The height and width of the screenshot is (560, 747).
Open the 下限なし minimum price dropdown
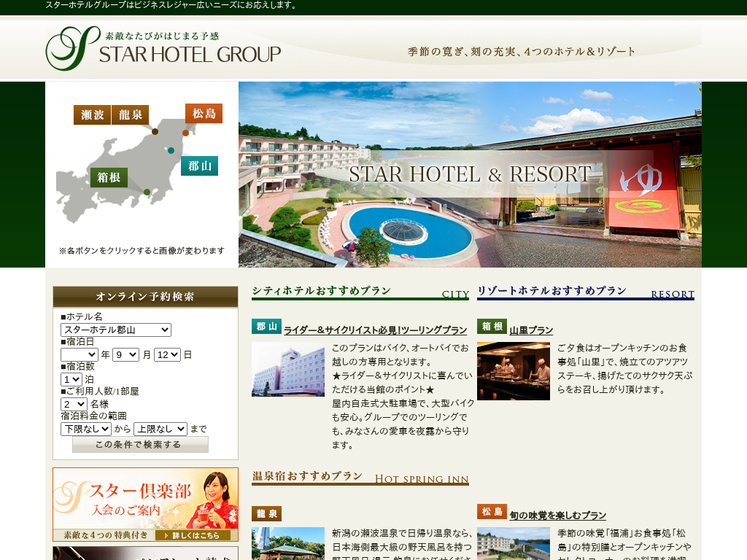(x=86, y=429)
